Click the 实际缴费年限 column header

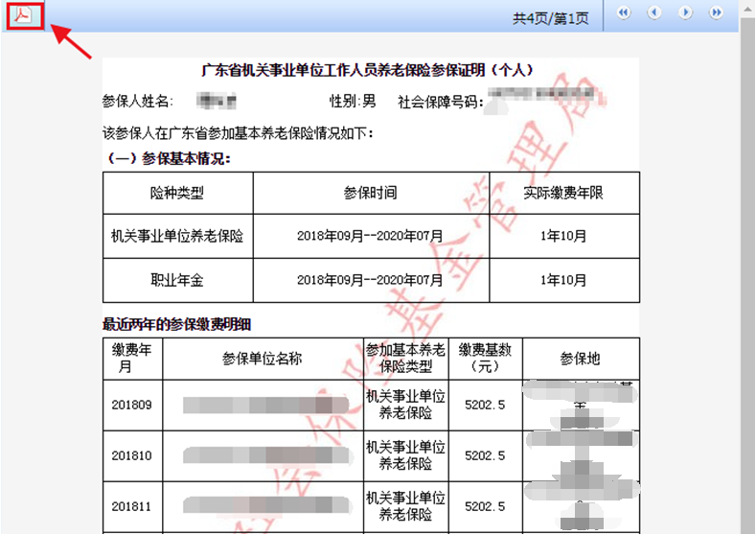pyautogui.click(x=563, y=193)
